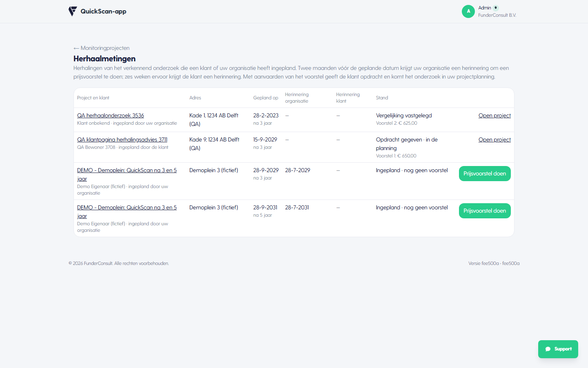The width and height of the screenshot is (588, 368).
Task: Open the user avatar with letter A
Action: coord(468,11)
